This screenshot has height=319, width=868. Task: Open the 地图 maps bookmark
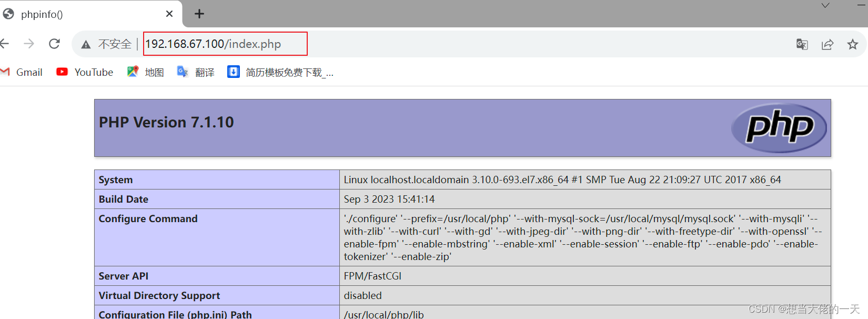pyautogui.click(x=146, y=72)
